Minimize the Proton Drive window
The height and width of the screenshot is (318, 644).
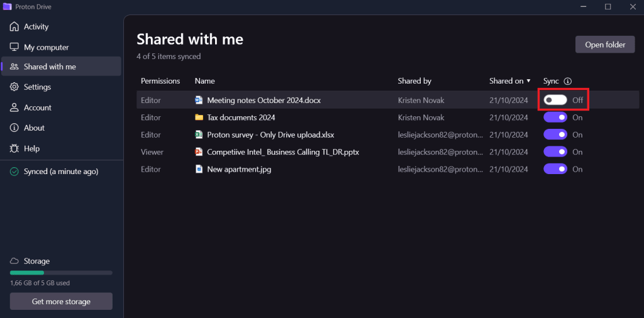583,6
